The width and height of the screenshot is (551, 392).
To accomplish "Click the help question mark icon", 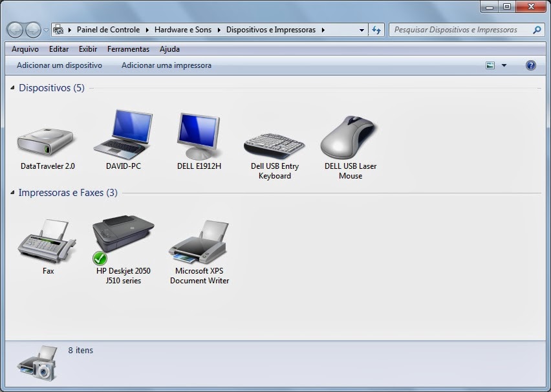I will (530, 65).
